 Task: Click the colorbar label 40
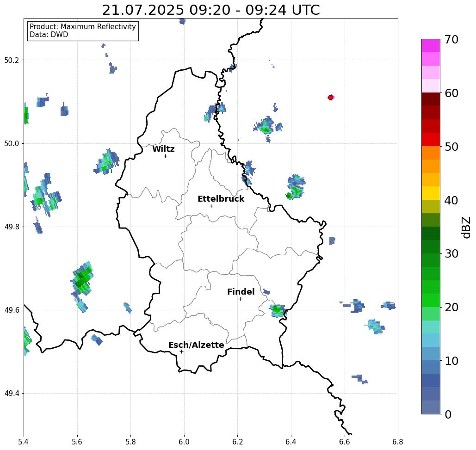coord(451,200)
